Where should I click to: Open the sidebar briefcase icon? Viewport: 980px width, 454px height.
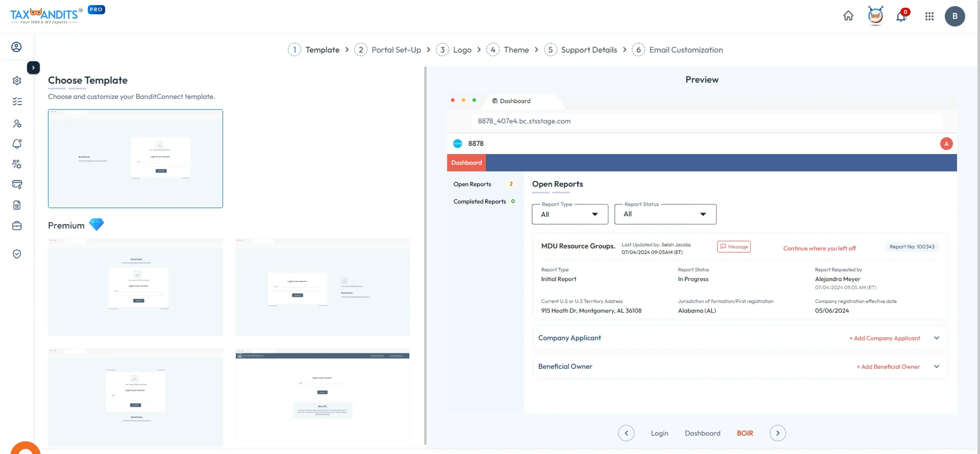point(17,226)
